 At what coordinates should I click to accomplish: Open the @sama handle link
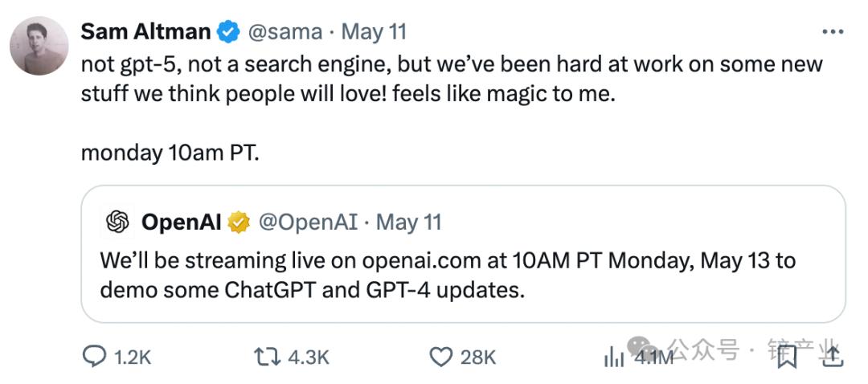(285, 32)
